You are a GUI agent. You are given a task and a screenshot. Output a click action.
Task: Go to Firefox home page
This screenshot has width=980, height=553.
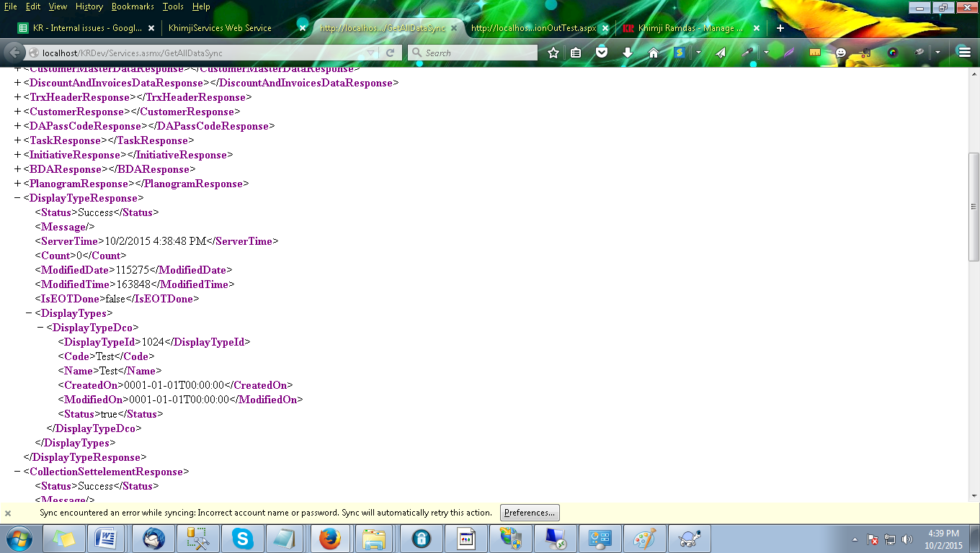(x=654, y=53)
